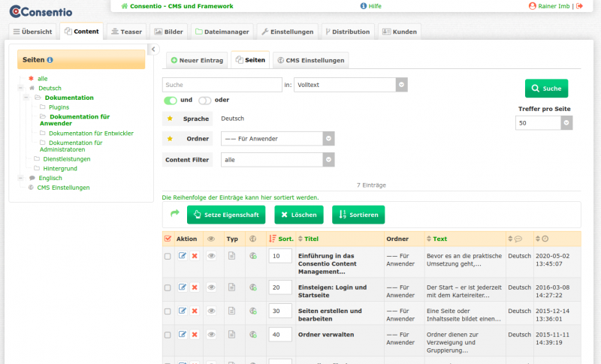Click the Suche text input field
601x364 pixels.
pos(222,85)
